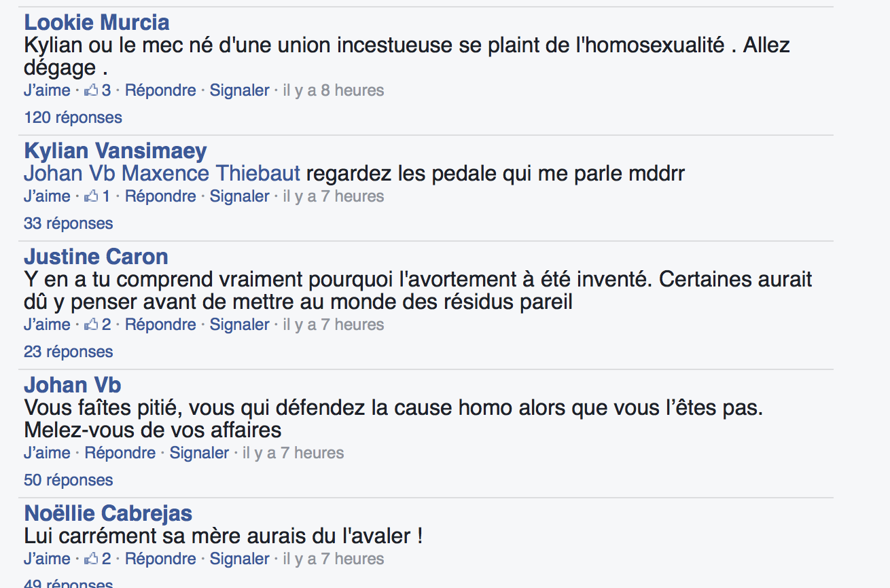
Task: Click the thumbs-up icon on Noëllie Cabrejas's comment
Action: [91, 559]
